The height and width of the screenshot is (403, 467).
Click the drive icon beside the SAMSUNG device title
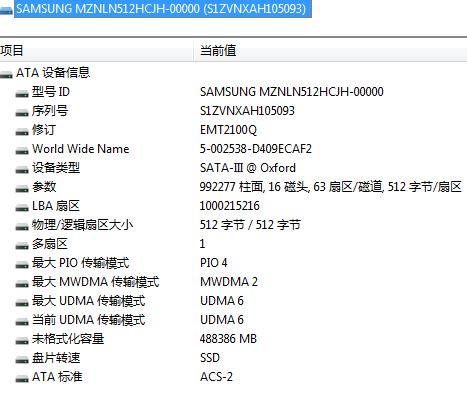(x=6, y=11)
